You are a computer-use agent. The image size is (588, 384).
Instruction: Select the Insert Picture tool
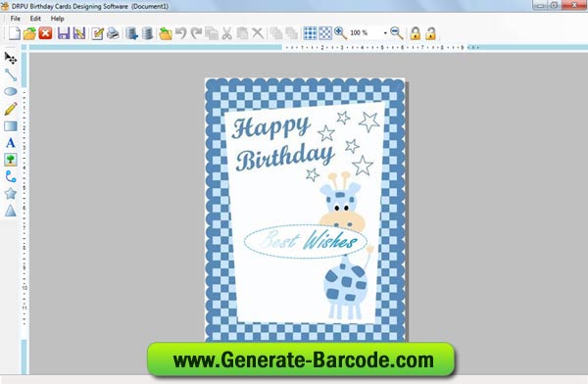pyautogui.click(x=11, y=160)
